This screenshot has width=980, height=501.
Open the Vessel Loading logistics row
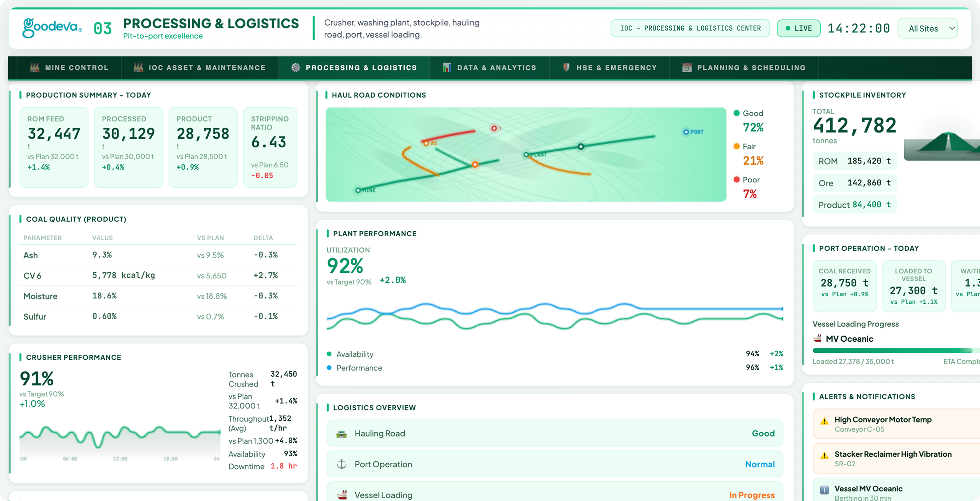click(555, 491)
